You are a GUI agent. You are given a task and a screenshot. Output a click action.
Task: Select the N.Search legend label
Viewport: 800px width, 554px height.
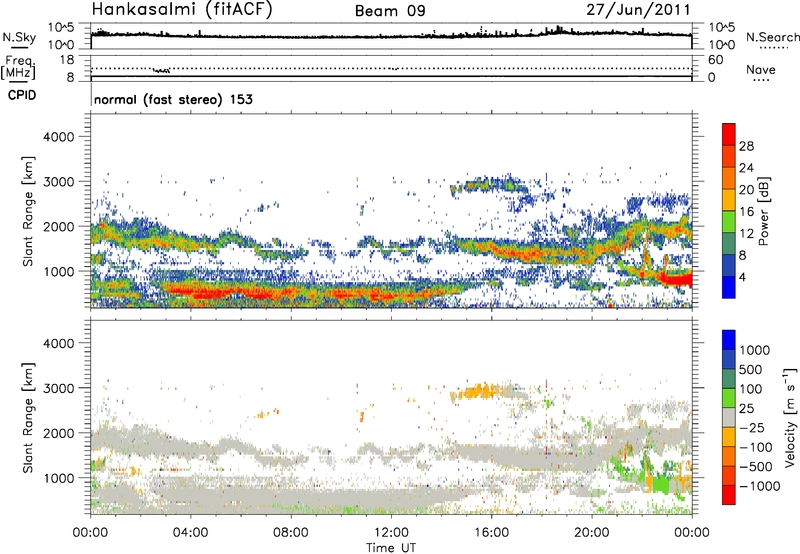[x=773, y=37]
